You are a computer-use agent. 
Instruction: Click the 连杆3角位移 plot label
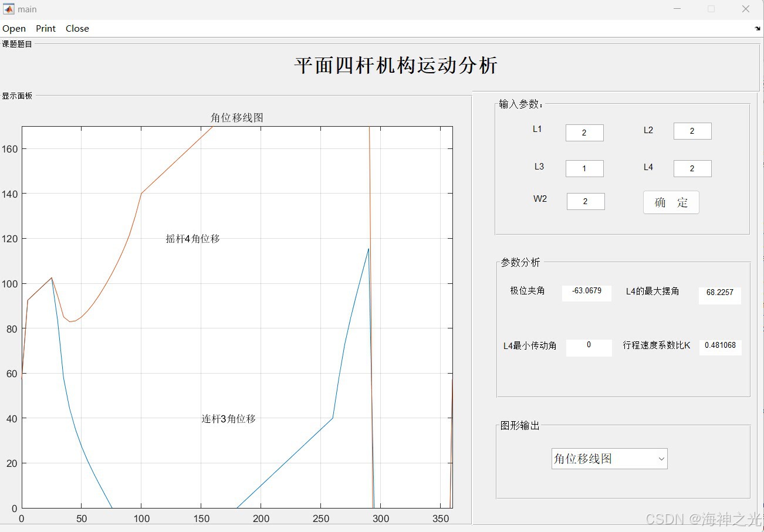[229, 419]
